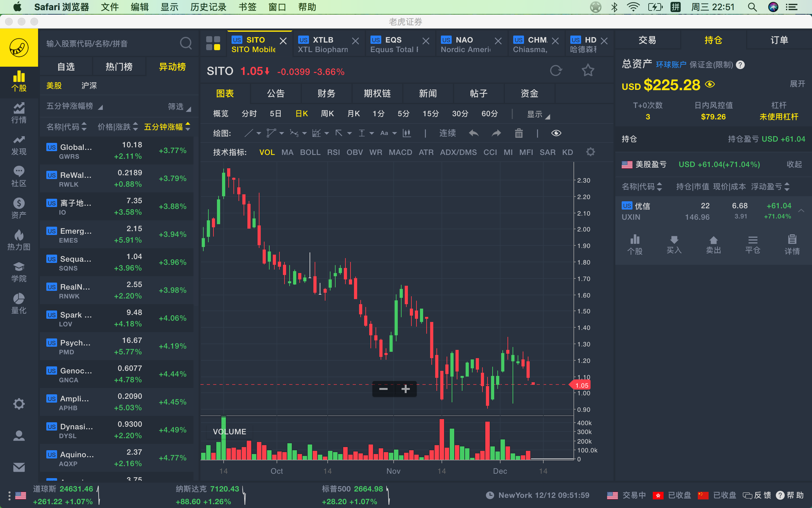Click the 卖出 sell icon for UXIN

pos(713,244)
